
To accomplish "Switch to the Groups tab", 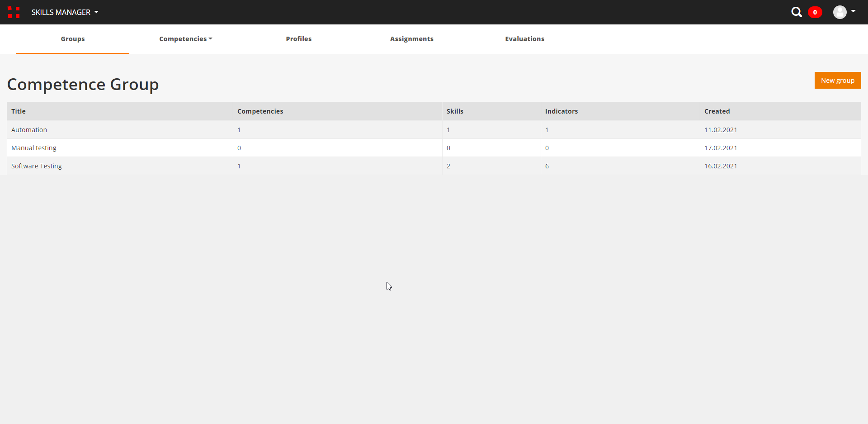I will 73,39.
